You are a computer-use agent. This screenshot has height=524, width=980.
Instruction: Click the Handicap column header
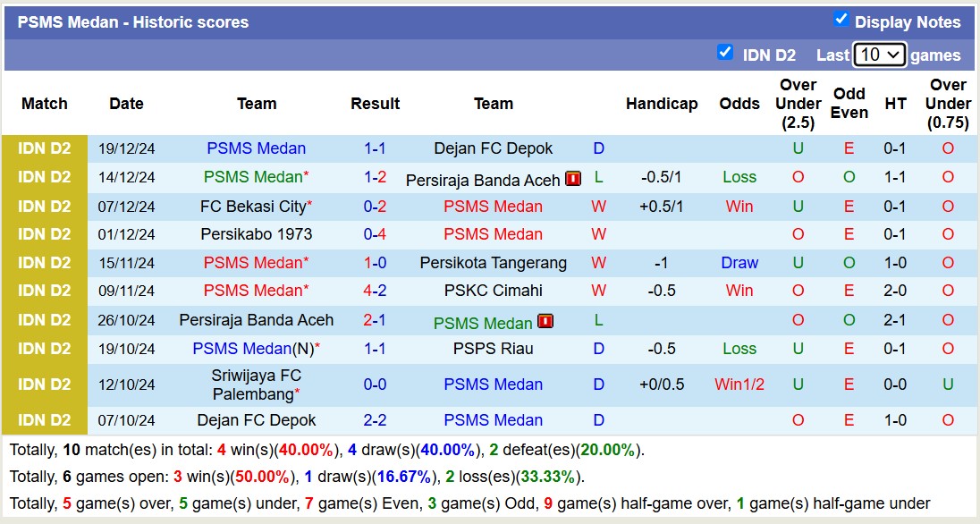pyautogui.click(x=662, y=104)
